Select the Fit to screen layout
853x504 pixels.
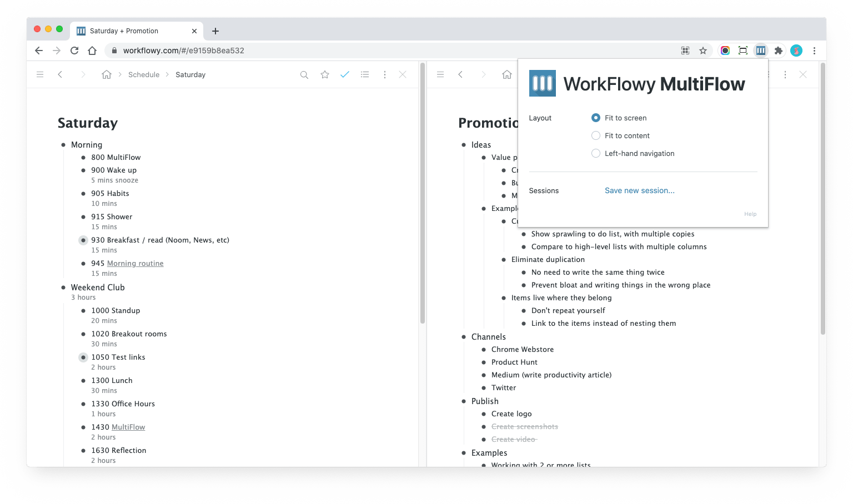(596, 118)
